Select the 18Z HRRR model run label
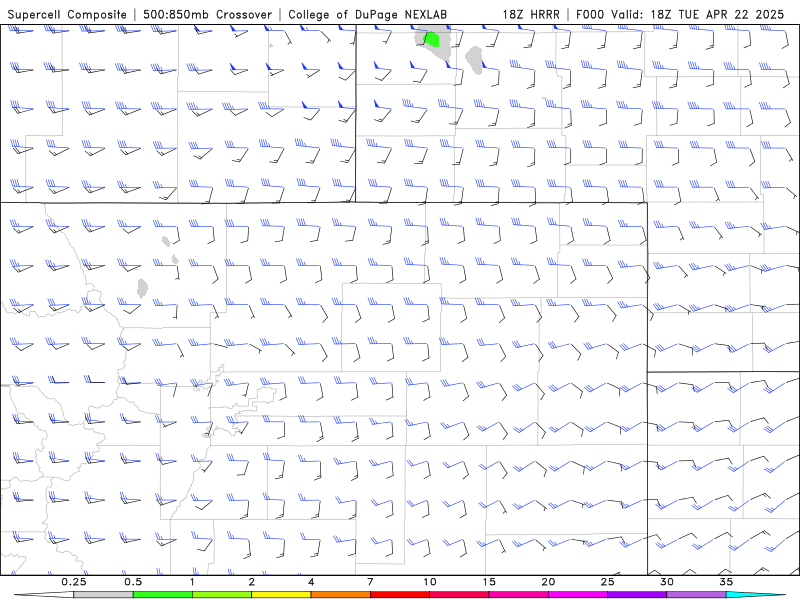Screen dimensions: 800x600 pyautogui.click(x=531, y=14)
